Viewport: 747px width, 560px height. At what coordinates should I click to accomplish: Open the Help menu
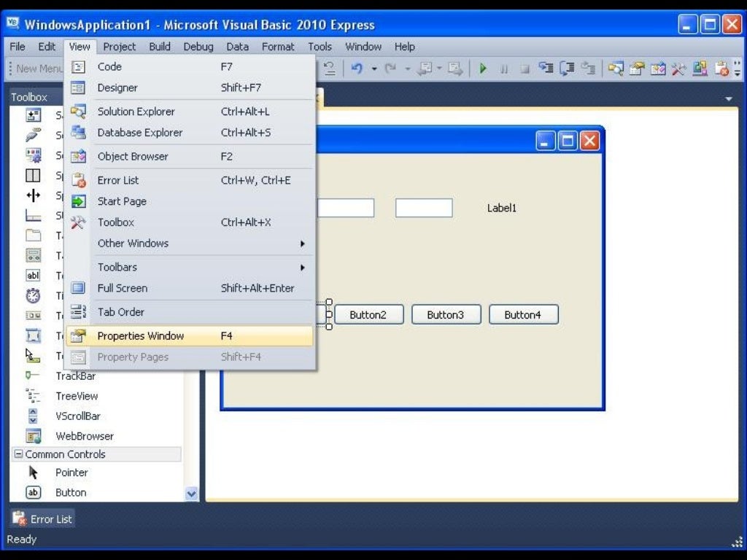tap(404, 47)
